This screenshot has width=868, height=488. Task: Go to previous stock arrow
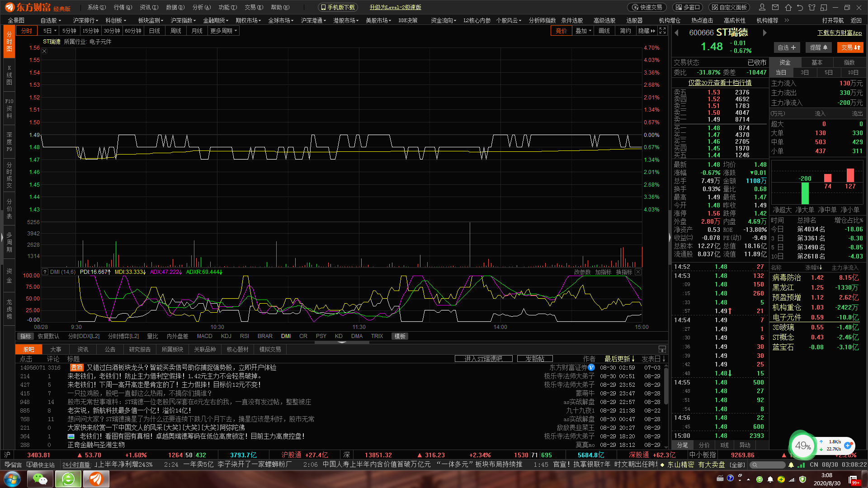[x=677, y=33]
